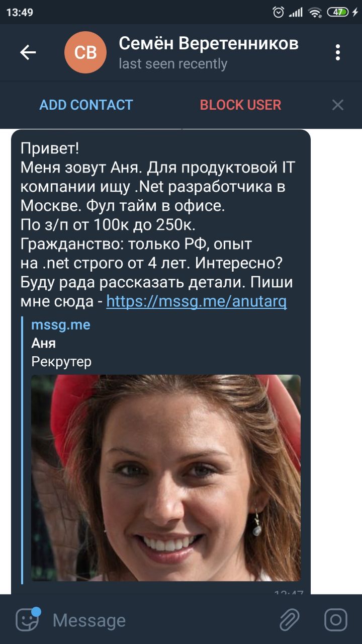
Task: Focus the Message input field
Action: (161, 620)
